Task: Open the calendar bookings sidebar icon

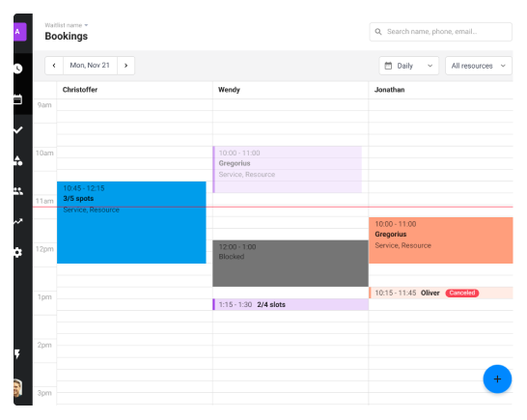Action: click(x=18, y=99)
